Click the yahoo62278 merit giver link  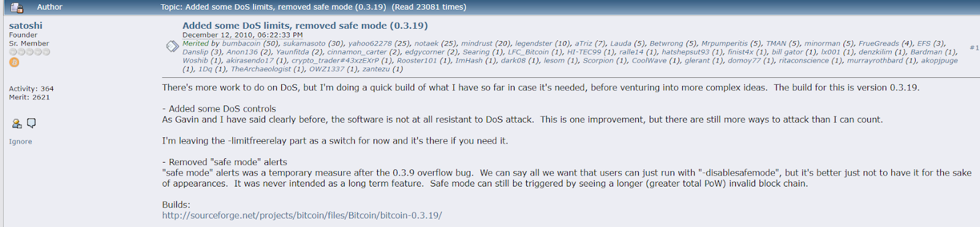(370, 44)
